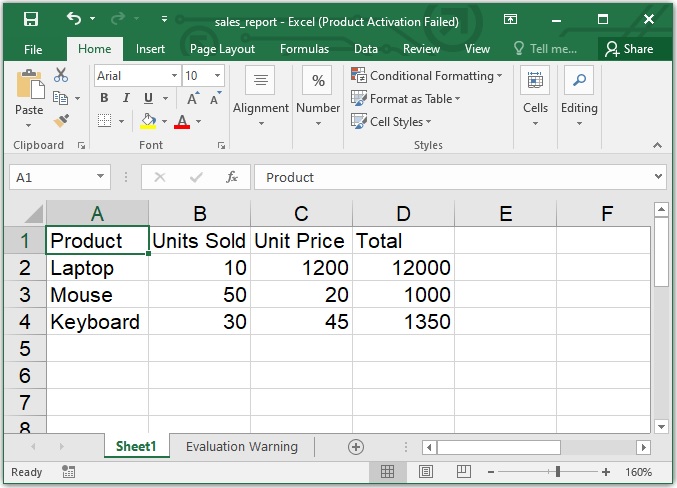Click the Undo arrow icon

(x=74, y=20)
